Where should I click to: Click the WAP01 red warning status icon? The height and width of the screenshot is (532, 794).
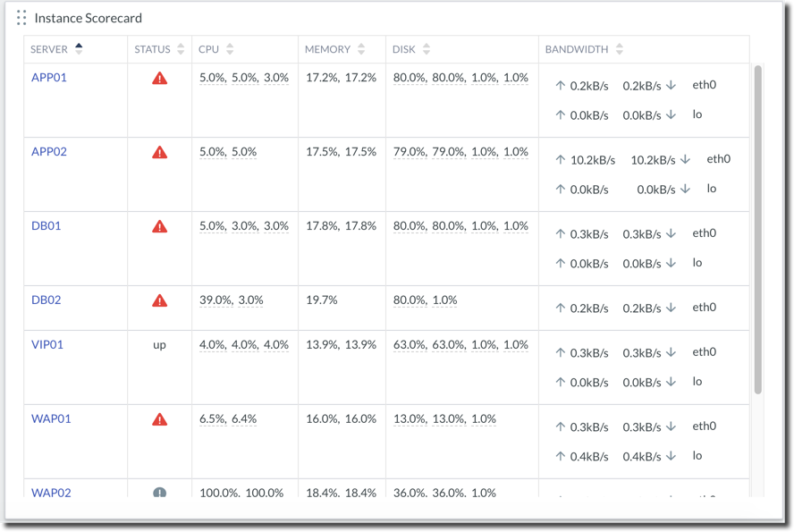[160, 420]
